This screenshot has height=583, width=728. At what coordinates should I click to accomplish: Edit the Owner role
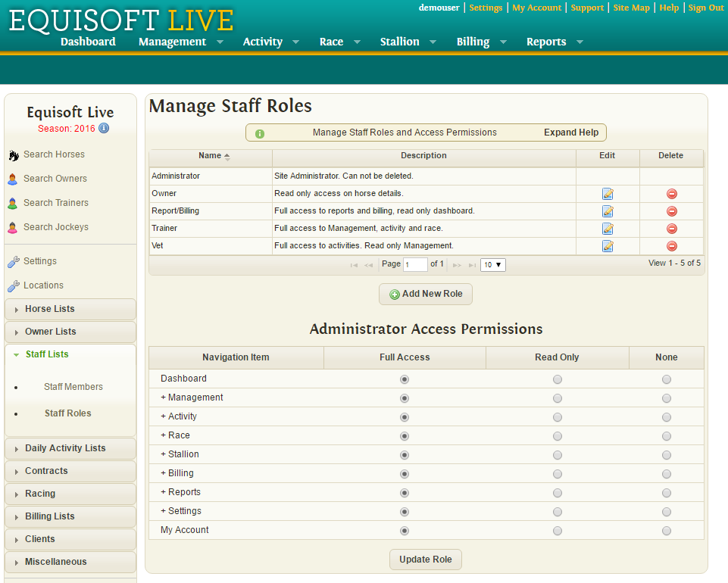(x=608, y=194)
